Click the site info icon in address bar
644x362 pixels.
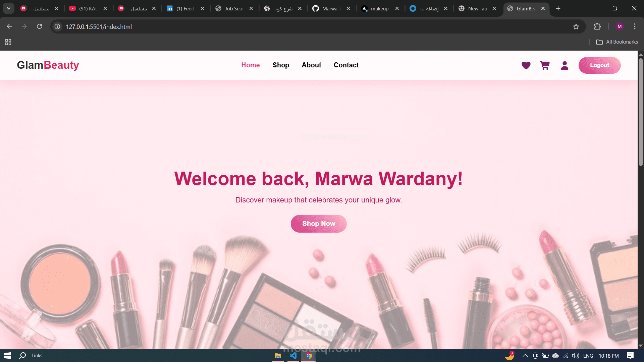pos(57,26)
